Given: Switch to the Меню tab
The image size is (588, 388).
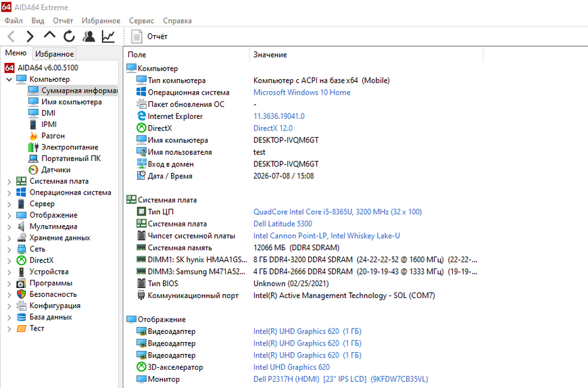Looking at the screenshot, I should [x=16, y=53].
